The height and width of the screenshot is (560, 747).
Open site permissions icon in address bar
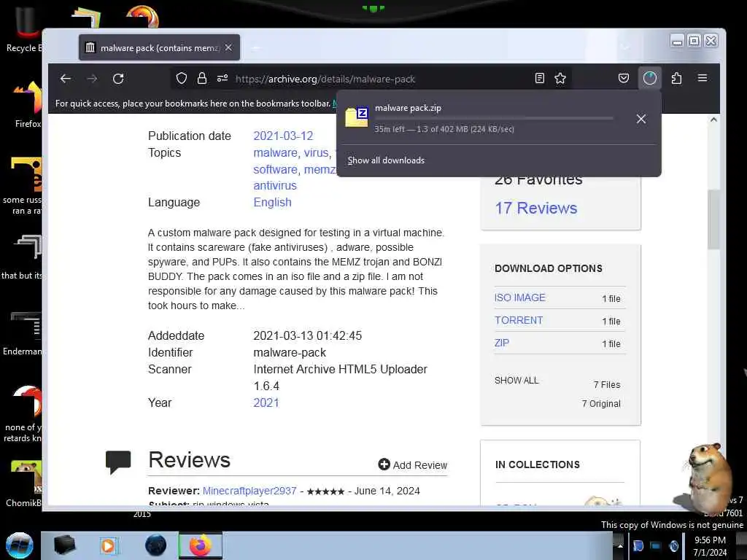click(x=222, y=78)
